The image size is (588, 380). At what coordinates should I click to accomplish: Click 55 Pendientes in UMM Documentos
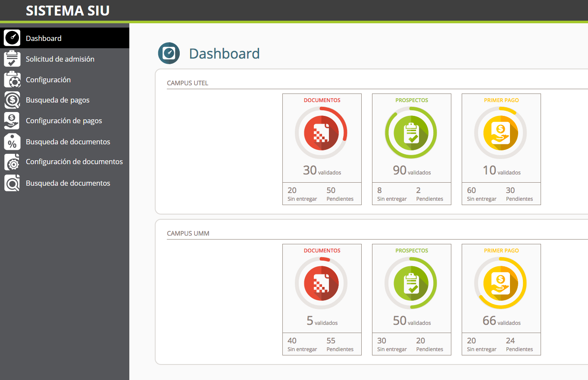[340, 344]
